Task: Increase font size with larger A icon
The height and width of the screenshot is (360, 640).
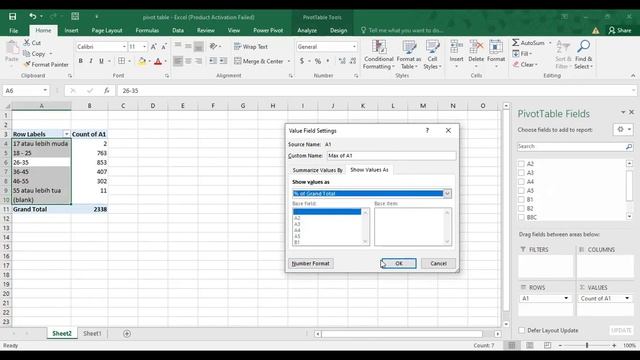Action: 153,47
